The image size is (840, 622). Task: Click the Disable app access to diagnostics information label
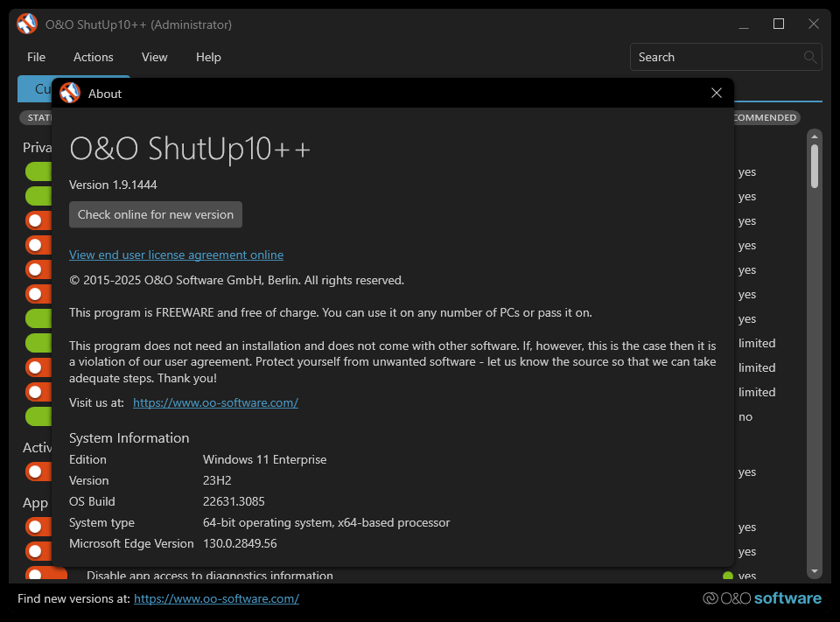click(209, 576)
